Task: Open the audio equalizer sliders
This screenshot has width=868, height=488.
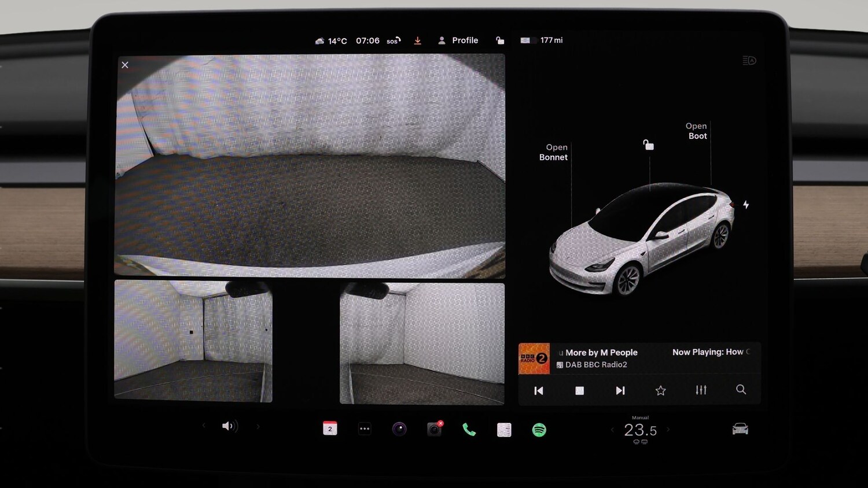Action: 701,390
